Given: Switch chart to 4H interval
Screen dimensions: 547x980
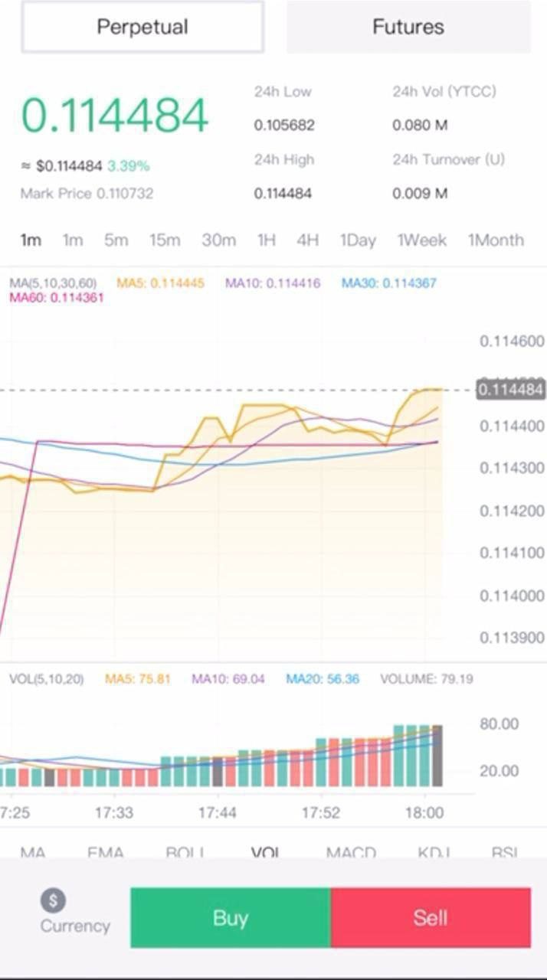Looking at the screenshot, I should pos(307,240).
